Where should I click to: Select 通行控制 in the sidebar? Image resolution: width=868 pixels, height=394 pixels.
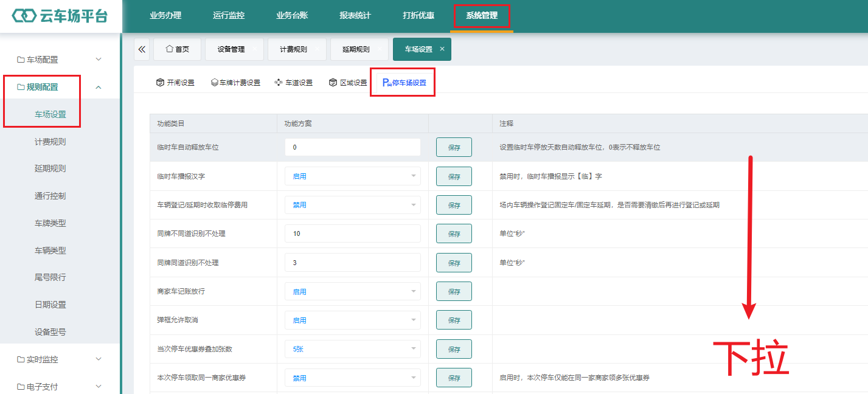[x=50, y=196]
